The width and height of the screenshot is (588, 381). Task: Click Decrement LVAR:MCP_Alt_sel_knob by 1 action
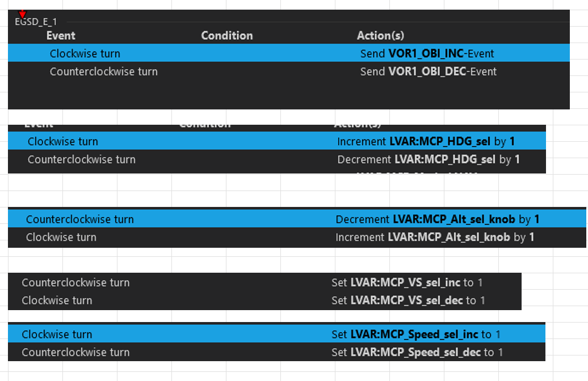tap(437, 219)
